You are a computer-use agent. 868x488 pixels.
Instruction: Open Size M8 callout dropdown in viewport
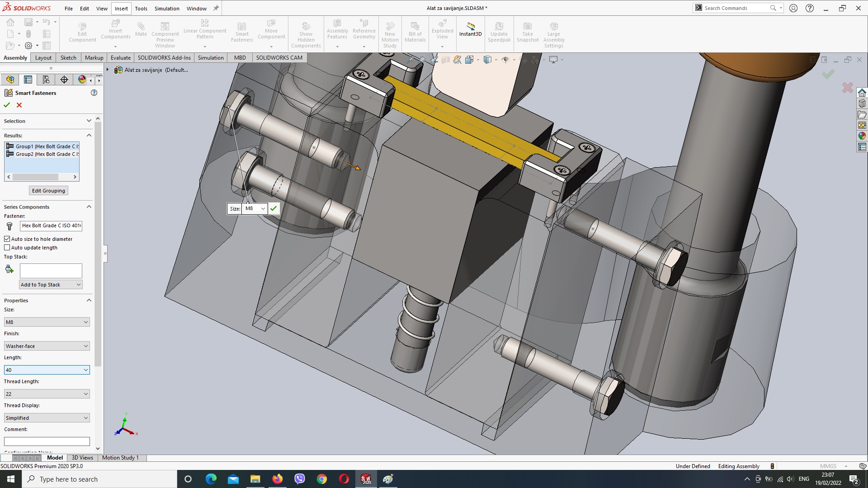[263, 208]
